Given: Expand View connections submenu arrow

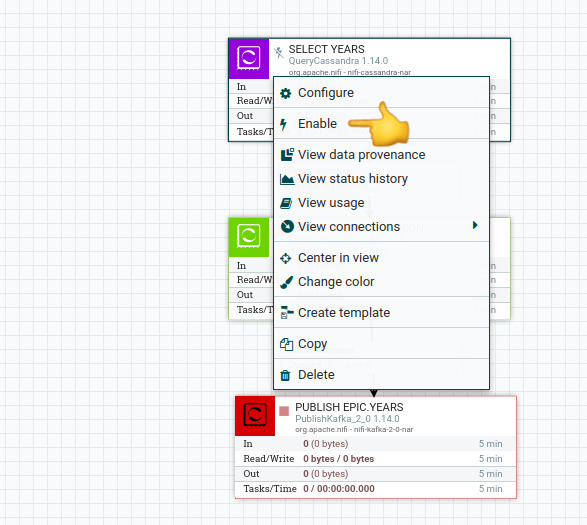Looking at the screenshot, I should click(x=475, y=225).
